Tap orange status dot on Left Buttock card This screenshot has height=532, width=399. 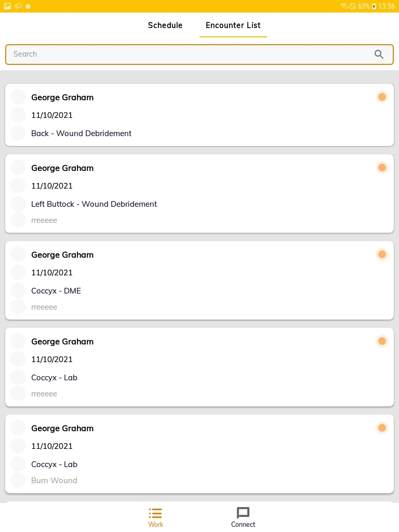pos(382,168)
